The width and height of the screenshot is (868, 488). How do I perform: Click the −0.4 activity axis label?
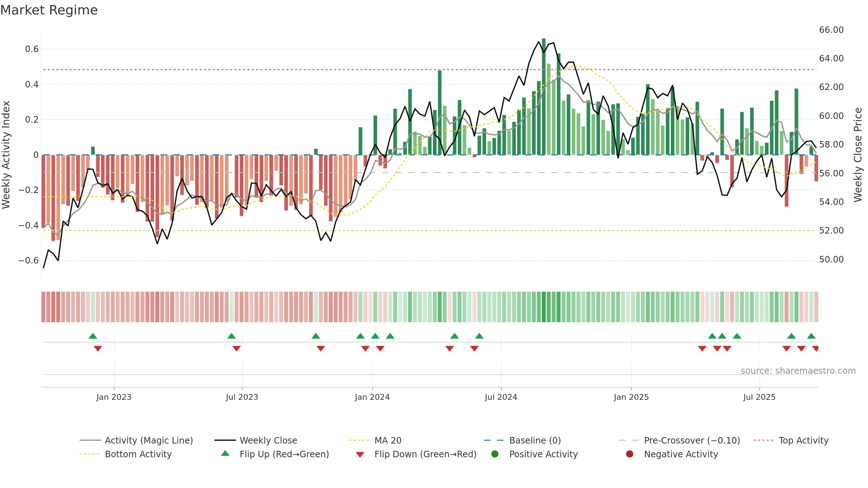point(28,226)
